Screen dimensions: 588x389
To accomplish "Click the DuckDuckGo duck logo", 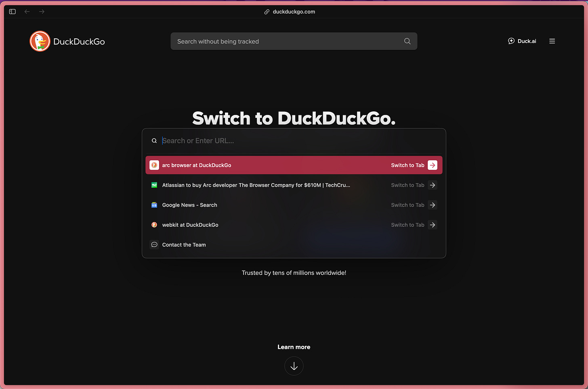I will tap(40, 41).
